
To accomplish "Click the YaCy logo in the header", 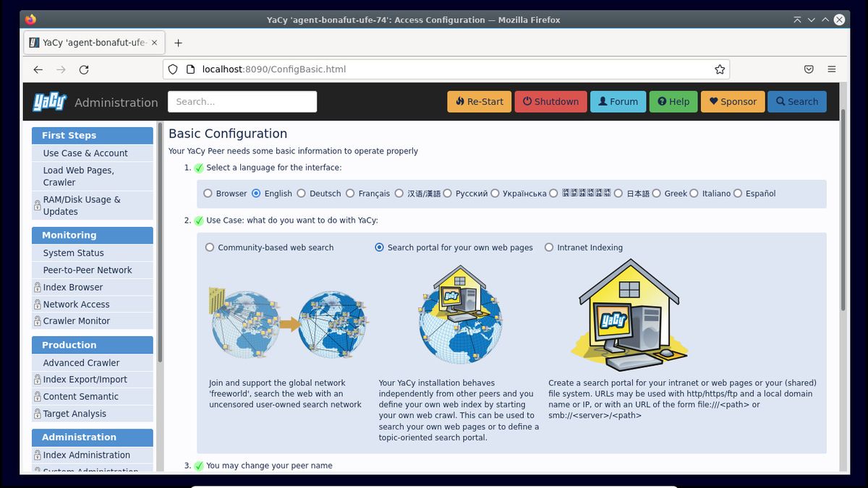I will [x=48, y=101].
